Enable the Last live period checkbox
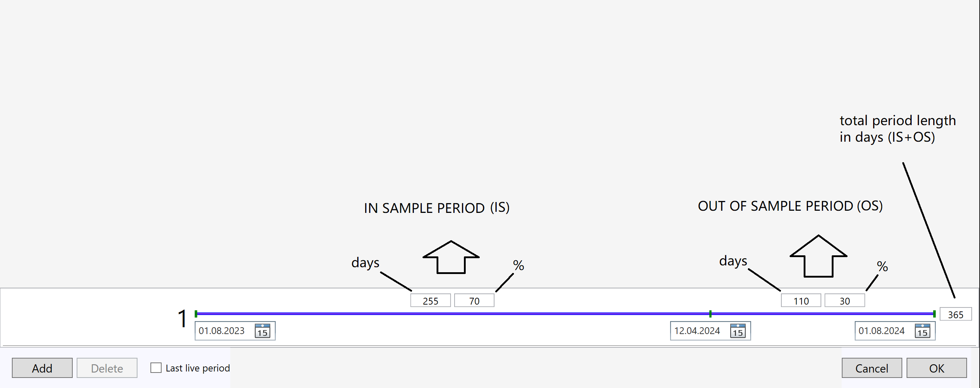The image size is (980, 388). (156, 368)
